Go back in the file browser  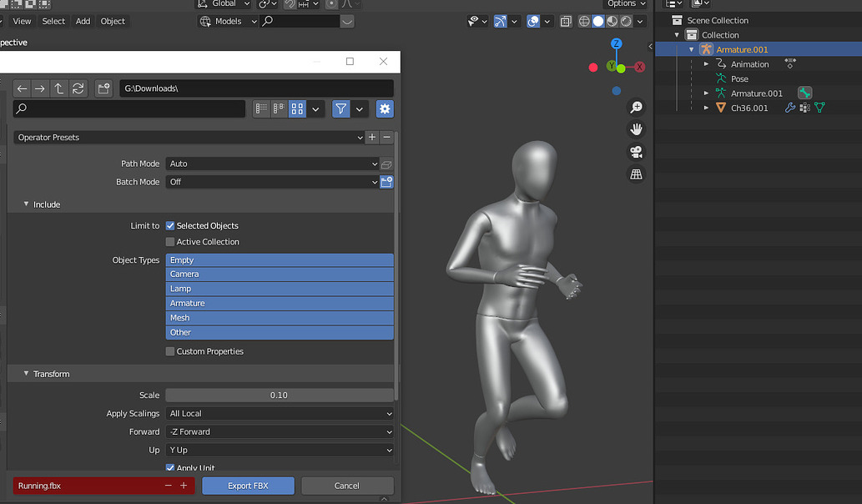[x=22, y=88]
